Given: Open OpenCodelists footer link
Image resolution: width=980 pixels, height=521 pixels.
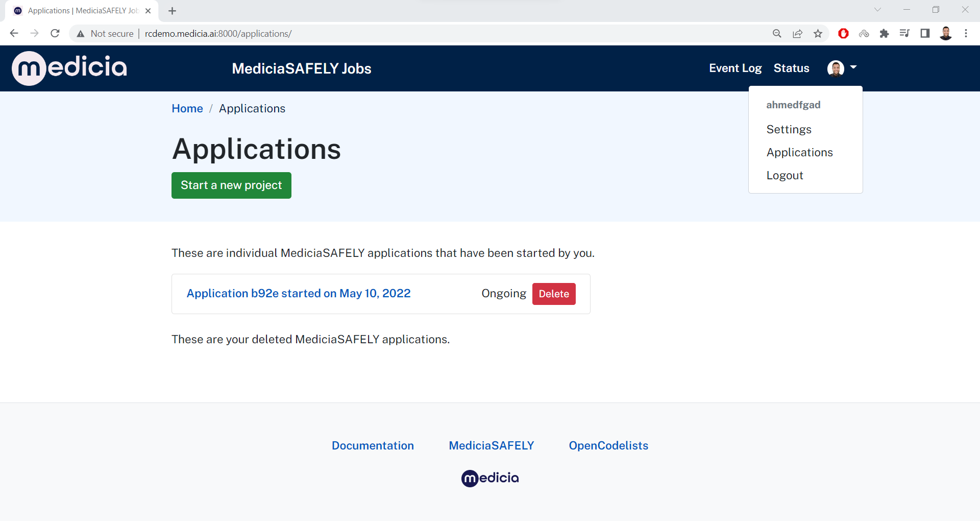Looking at the screenshot, I should pyautogui.click(x=608, y=445).
